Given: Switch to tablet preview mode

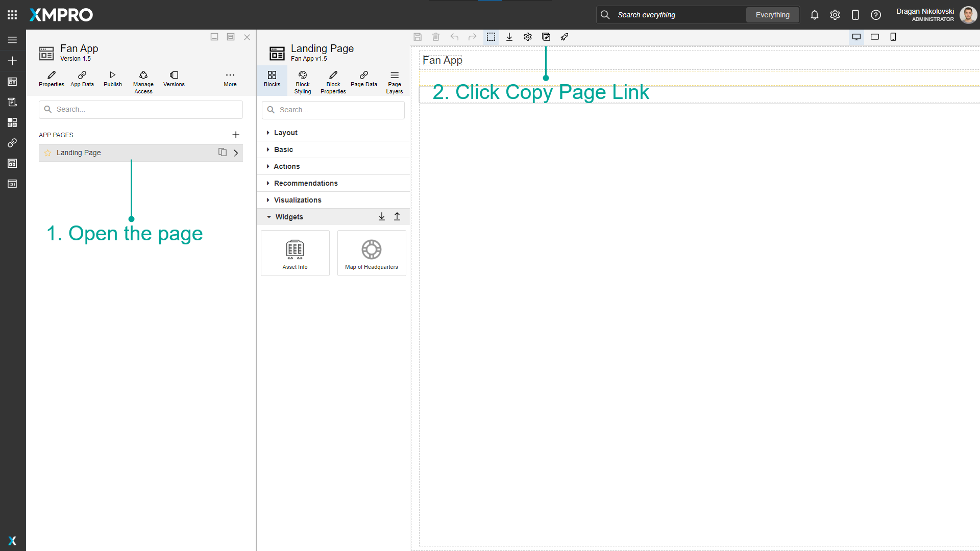Looking at the screenshot, I should coord(875,37).
